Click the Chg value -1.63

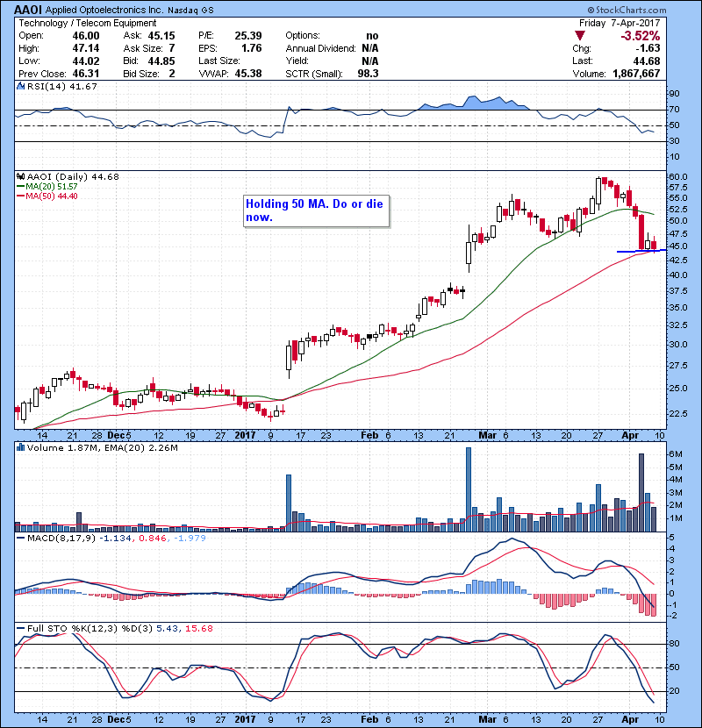pyautogui.click(x=648, y=48)
